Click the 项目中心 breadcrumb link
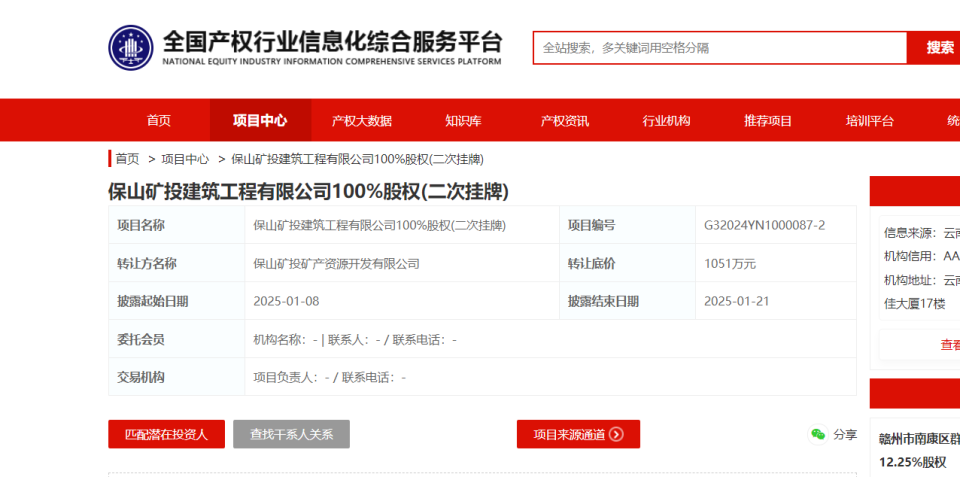The width and height of the screenshot is (960, 477). [x=185, y=159]
